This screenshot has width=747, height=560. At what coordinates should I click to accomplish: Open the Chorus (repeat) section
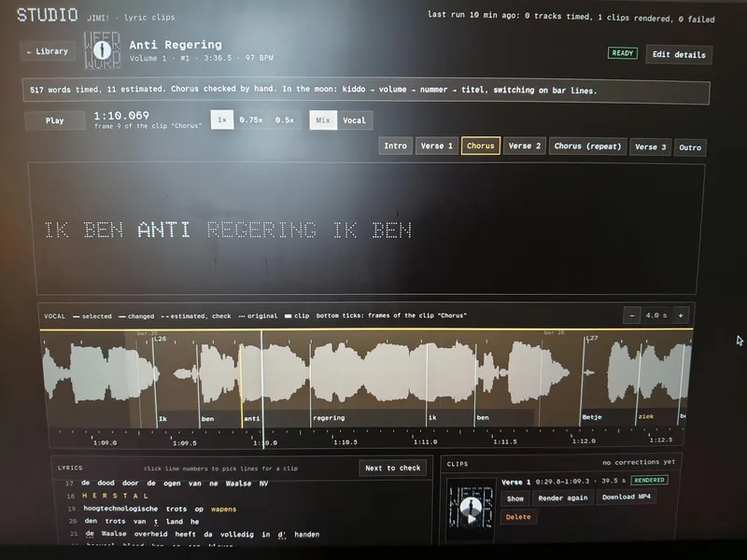tap(588, 147)
